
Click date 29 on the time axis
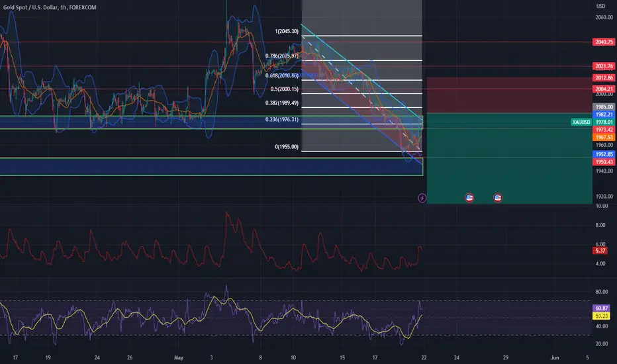pos(505,357)
